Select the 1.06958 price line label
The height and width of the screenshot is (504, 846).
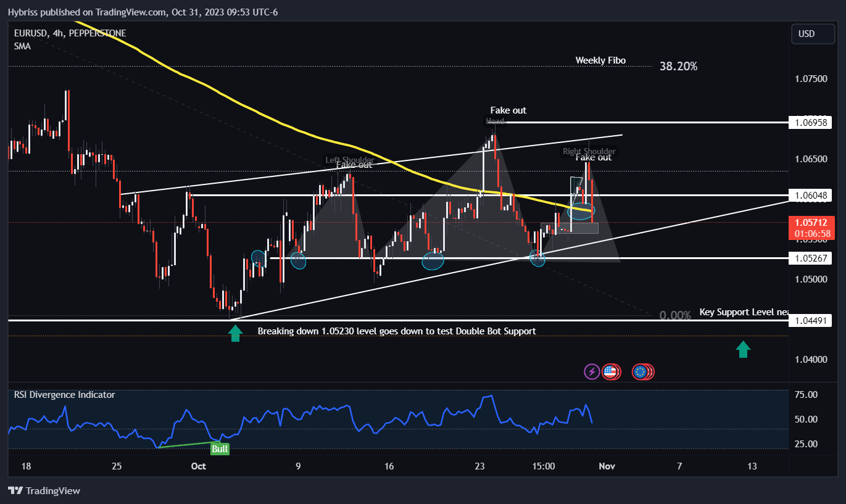pos(810,123)
